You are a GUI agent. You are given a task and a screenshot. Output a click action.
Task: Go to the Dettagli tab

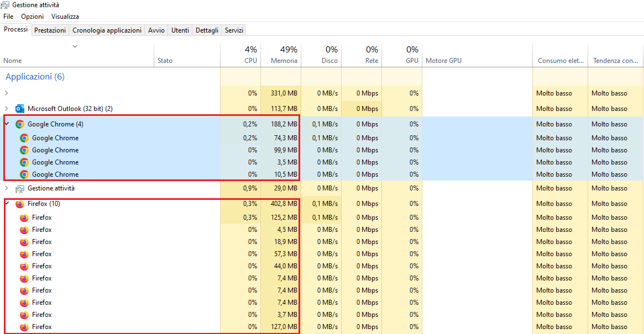point(207,30)
